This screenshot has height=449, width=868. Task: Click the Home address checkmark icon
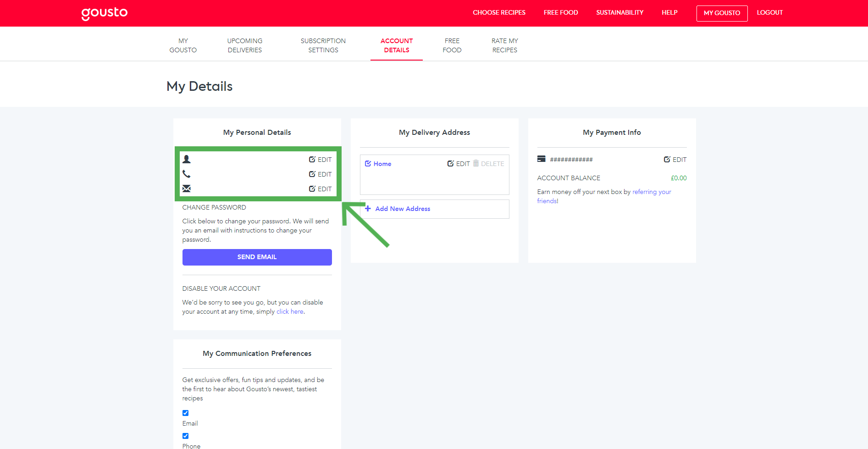(368, 164)
